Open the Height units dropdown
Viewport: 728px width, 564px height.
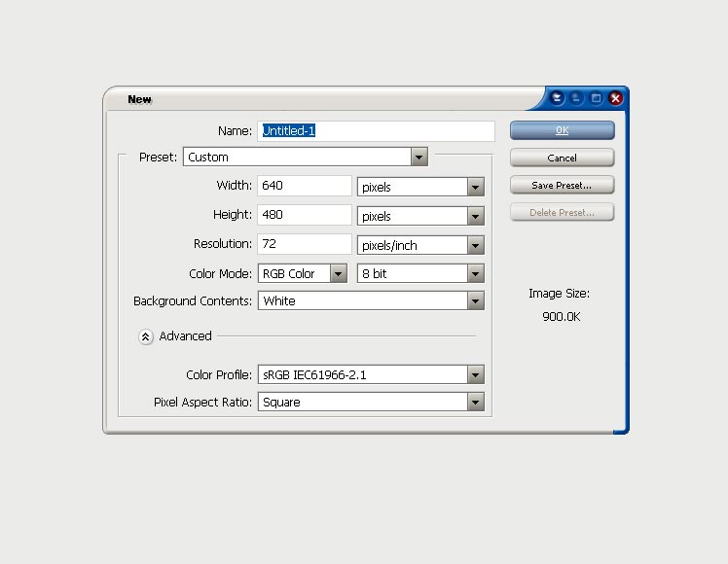(x=420, y=216)
